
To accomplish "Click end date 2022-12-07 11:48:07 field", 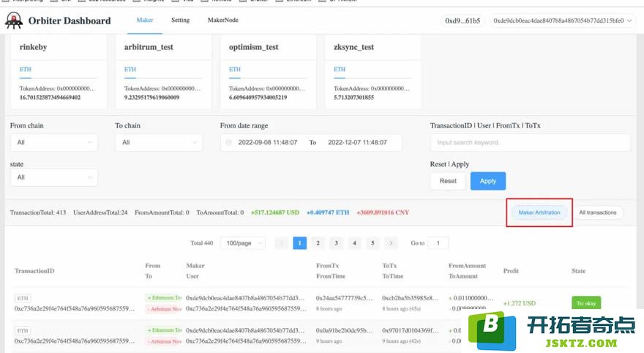I will pos(357,142).
